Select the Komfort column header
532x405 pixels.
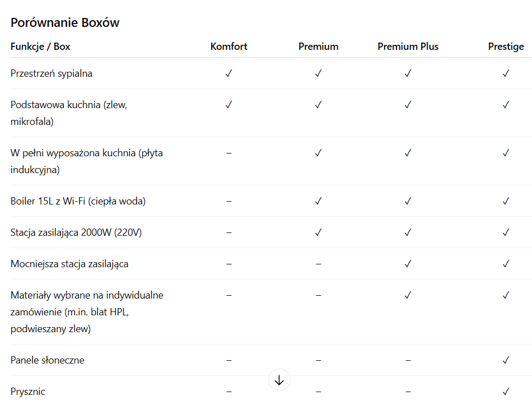(x=228, y=46)
